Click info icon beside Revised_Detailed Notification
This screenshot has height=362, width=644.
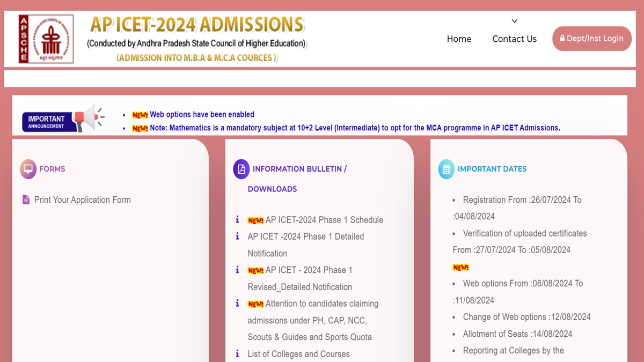coord(237,270)
